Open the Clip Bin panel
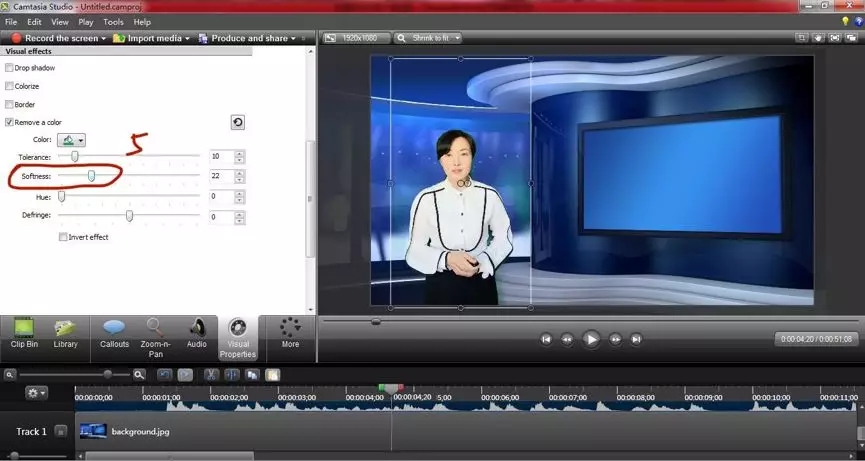This screenshot has height=461, width=865. 24,333
